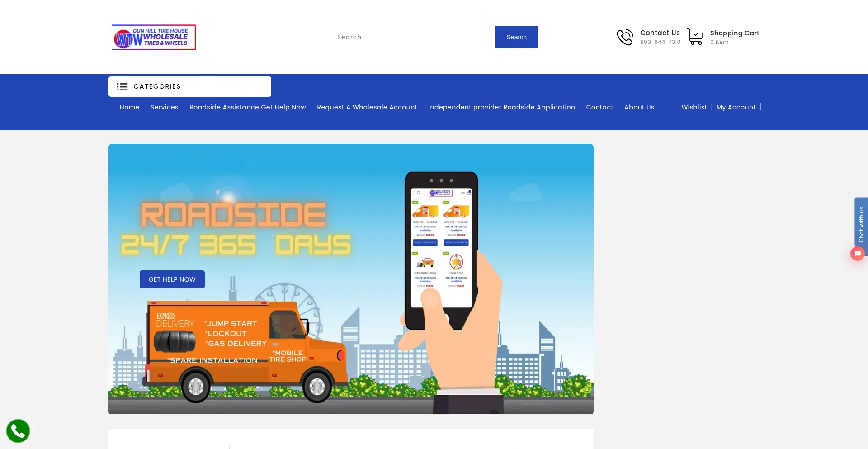Image resolution: width=868 pixels, height=449 pixels.
Task: Click the blue Search button
Action: [516, 37]
